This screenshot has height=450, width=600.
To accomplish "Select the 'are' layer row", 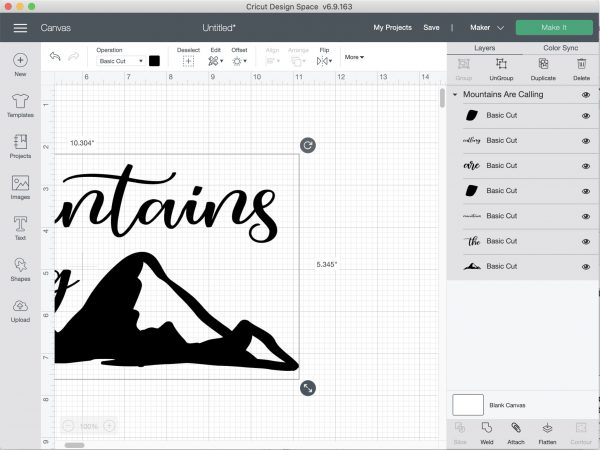I will point(522,166).
